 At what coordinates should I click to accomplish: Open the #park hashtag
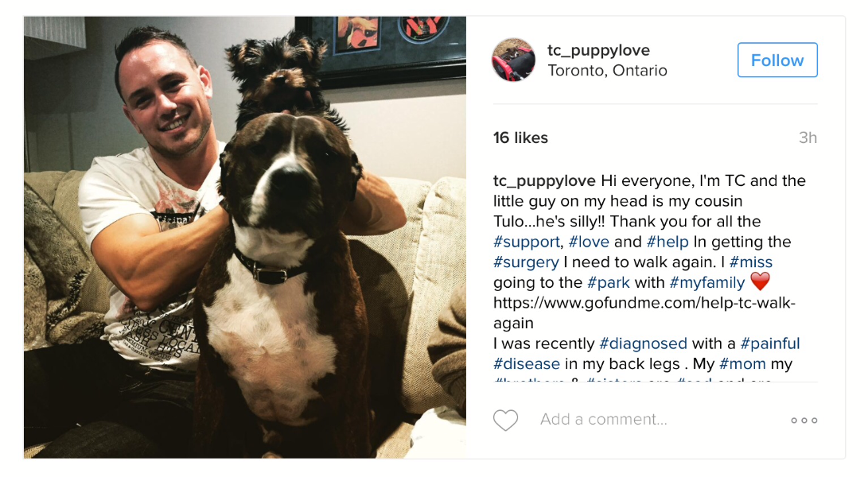[x=609, y=283]
